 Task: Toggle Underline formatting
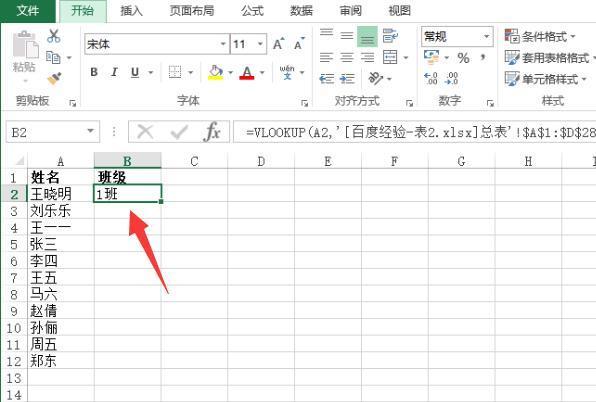(x=135, y=72)
